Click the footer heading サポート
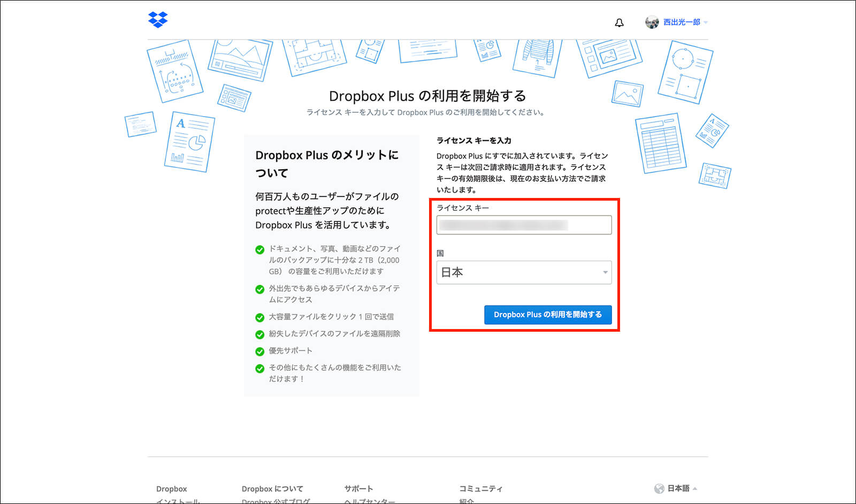The image size is (856, 504). (x=358, y=489)
